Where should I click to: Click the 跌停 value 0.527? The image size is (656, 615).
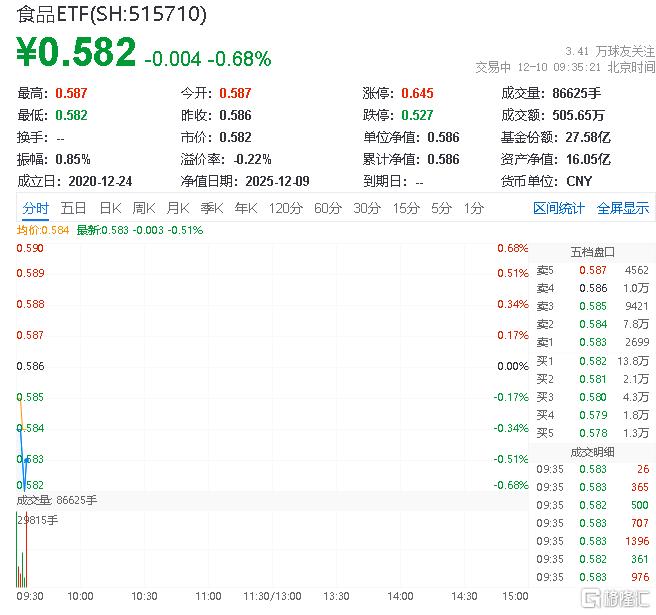click(x=417, y=115)
